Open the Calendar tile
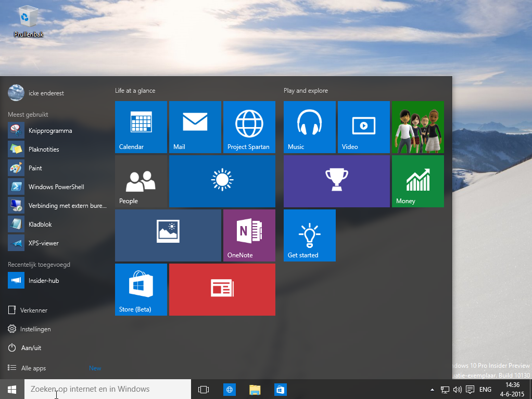532x399 pixels. tap(141, 127)
